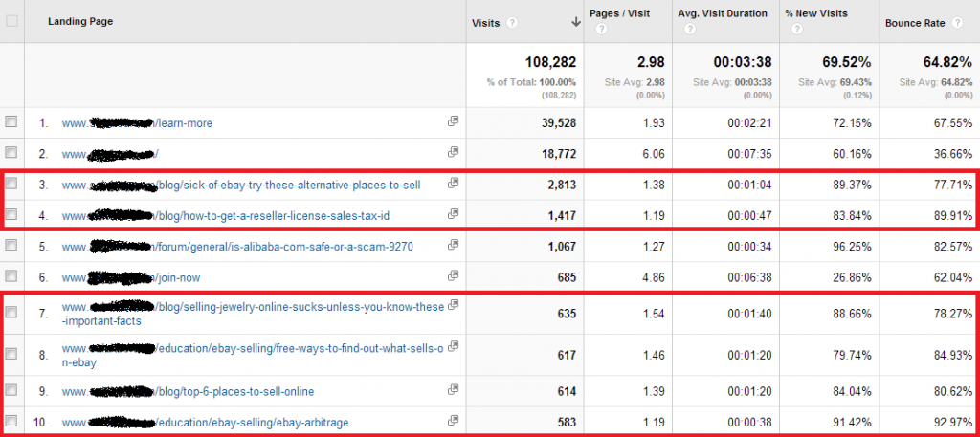Select total average duration 00:03:38
The image size is (980, 437).
point(743,62)
